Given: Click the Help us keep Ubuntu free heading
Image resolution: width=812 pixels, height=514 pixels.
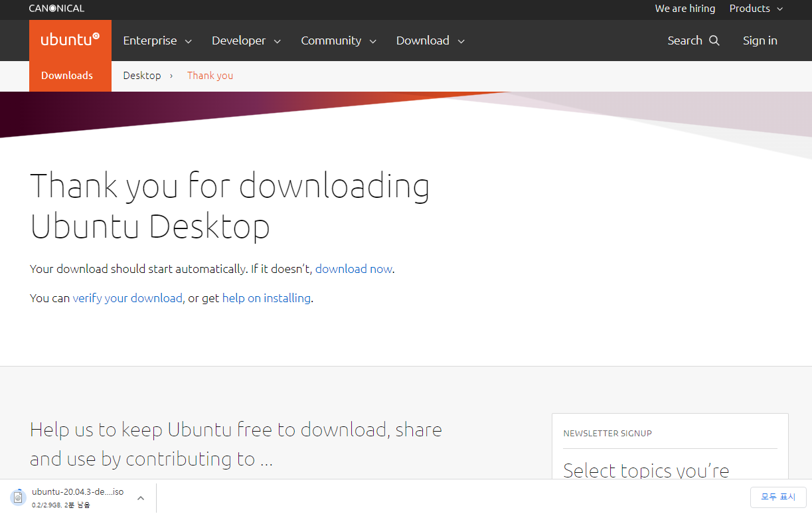Looking at the screenshot, I should pyautogui.click(x=236, y=444).
